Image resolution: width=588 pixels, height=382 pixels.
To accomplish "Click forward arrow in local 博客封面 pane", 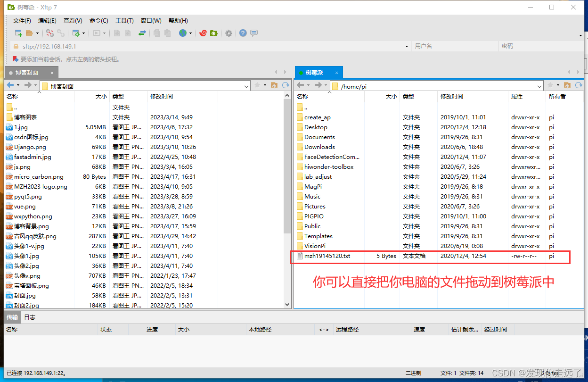I will click(28, 85).
